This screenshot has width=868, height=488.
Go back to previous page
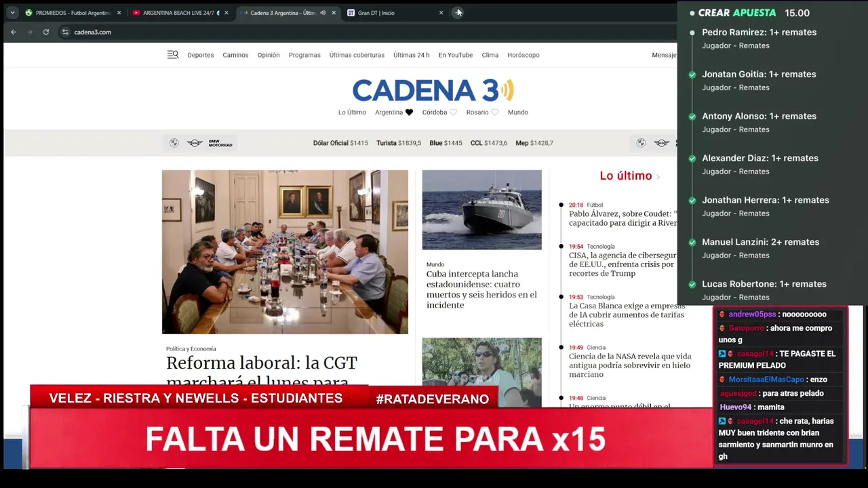13,32
